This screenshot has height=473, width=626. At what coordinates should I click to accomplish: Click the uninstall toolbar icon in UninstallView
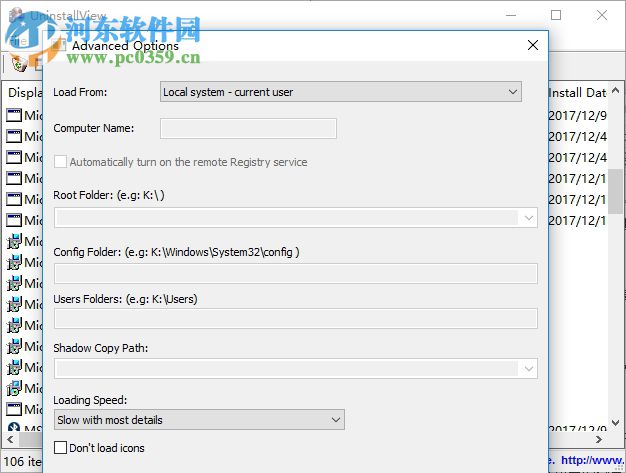click(x=18, y=64)
